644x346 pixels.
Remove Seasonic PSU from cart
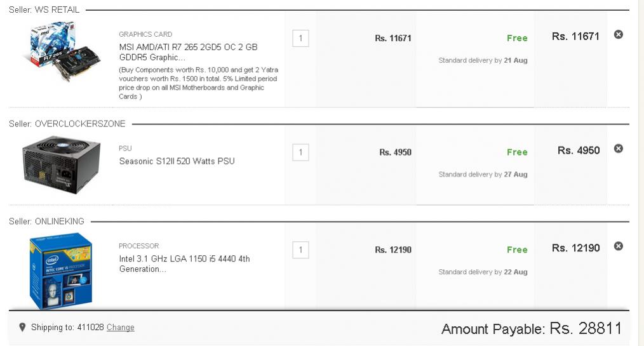(x=618, y=149)
